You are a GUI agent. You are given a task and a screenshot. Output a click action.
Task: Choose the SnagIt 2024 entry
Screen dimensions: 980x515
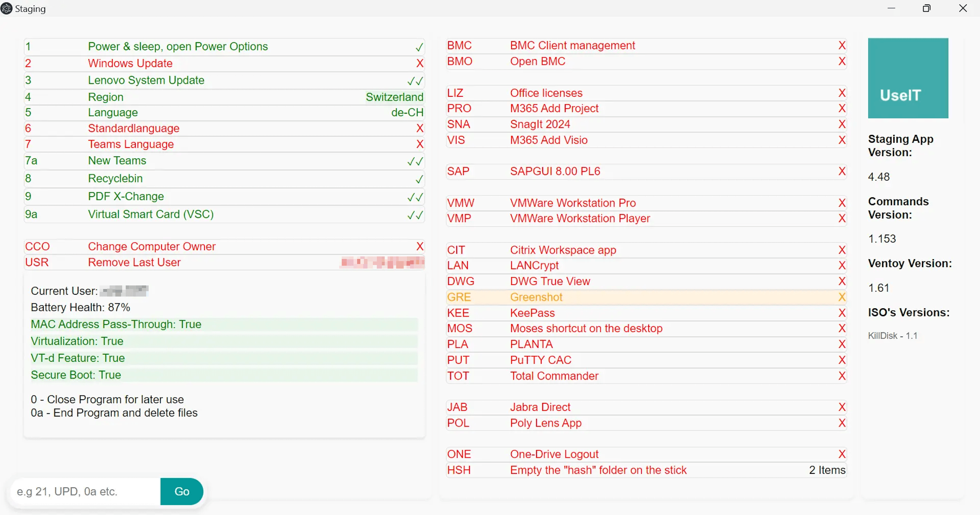[x=646, y=124]
